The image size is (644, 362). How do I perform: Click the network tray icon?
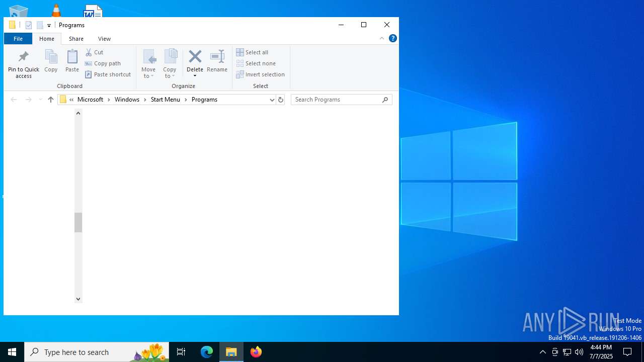(567, 352)
